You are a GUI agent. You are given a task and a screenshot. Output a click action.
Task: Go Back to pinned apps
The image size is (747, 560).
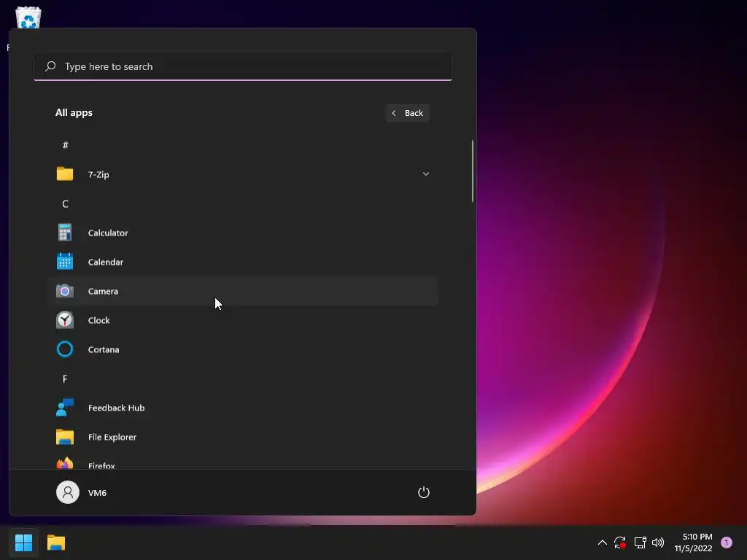click(x=408, y=113)
